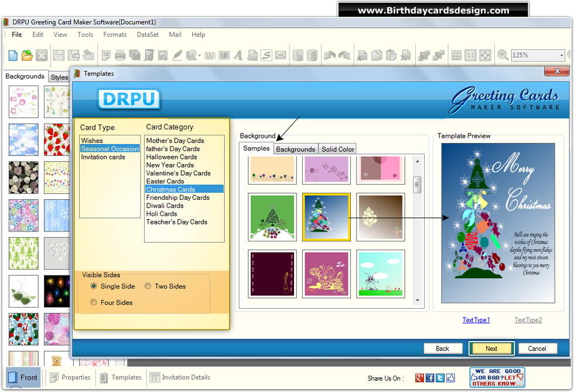This screenshot has width=574, height=392.
Task: Toggle the grid view icon
Action: [456, 55]
